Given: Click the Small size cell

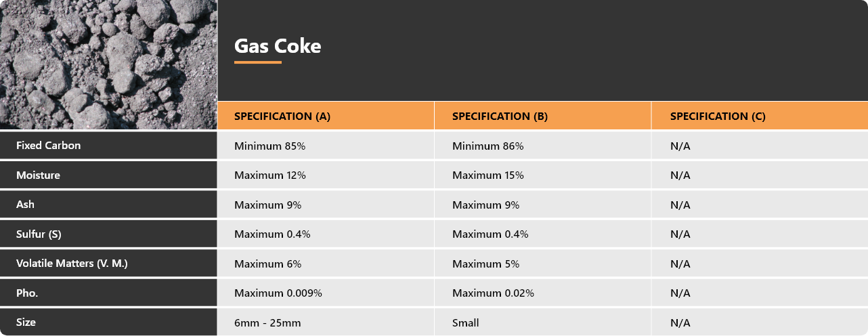Looking at the screenshot, I should point(543,322).
